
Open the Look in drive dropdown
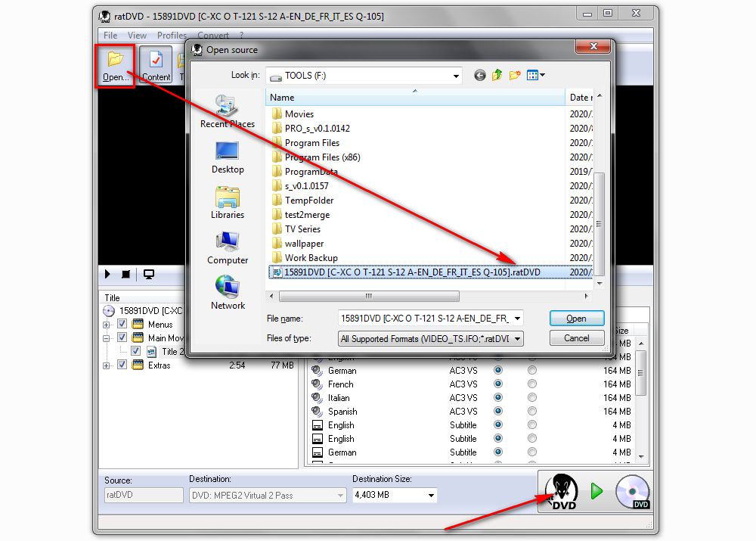pyautogui.click(x=455, y=76)
